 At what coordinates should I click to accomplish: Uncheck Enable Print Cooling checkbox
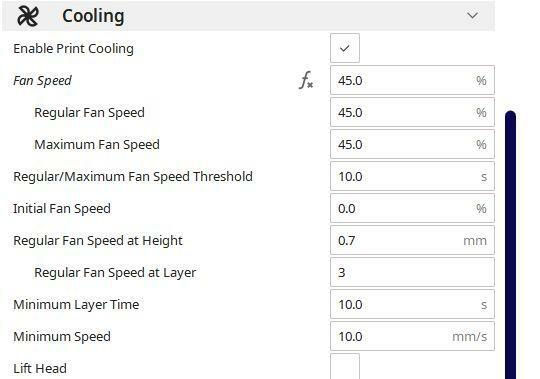click(345, 48)
